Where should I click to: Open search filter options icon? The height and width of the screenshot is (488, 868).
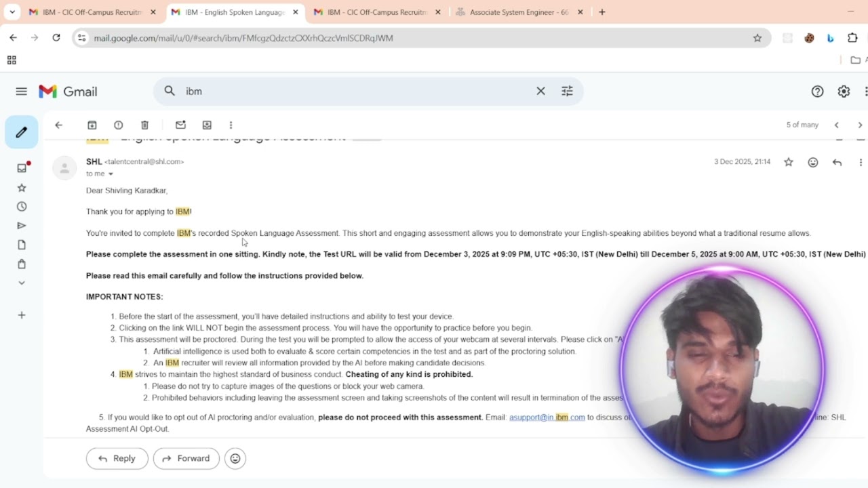tap(568, 91)
